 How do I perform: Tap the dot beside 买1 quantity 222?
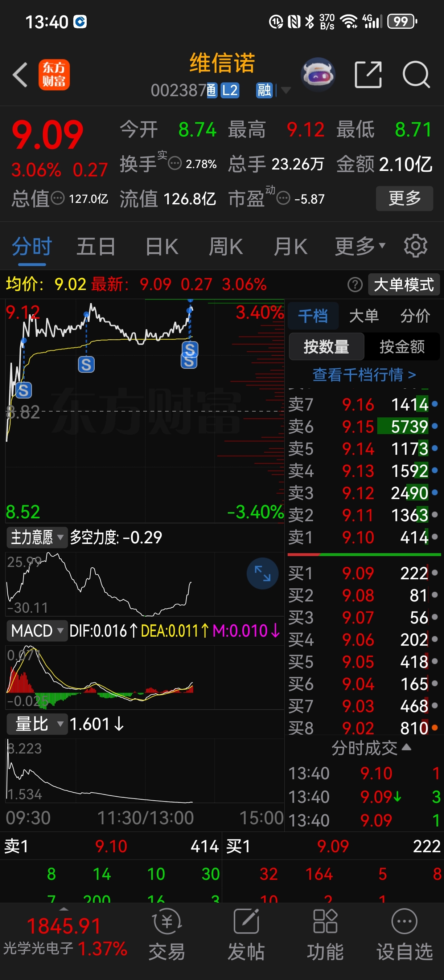(x=435, y=572)
